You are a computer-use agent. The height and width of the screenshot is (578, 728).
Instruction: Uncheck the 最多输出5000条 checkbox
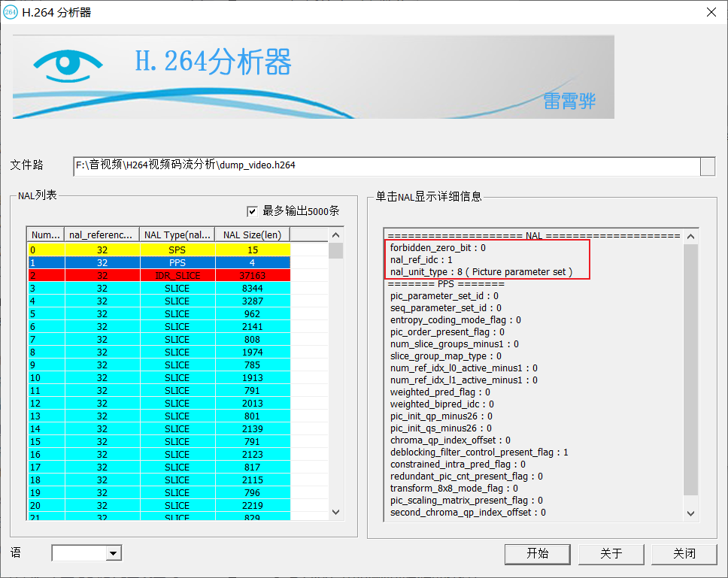(x=253, y=211)
